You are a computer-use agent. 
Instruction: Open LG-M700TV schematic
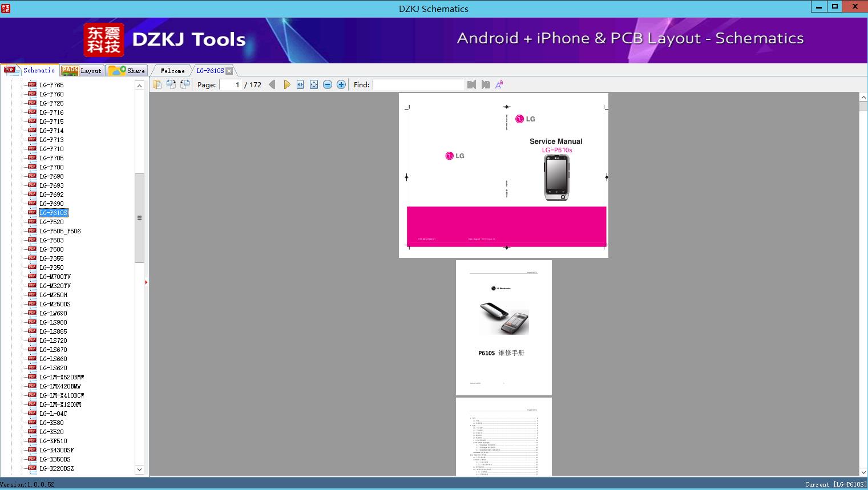[55, 277]
